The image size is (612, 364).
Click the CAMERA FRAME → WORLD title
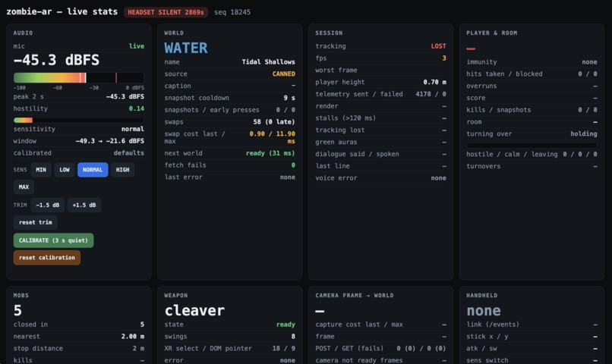pos(355,296)
